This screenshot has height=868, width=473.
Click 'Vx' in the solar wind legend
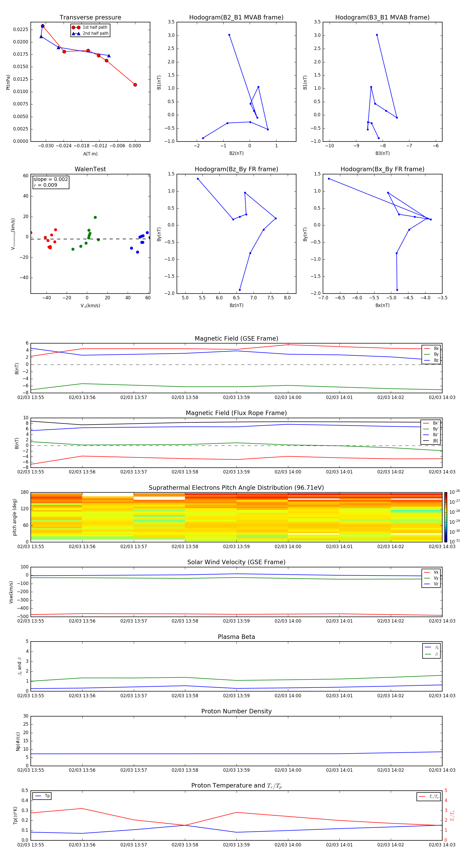click(x=431, y=572)
